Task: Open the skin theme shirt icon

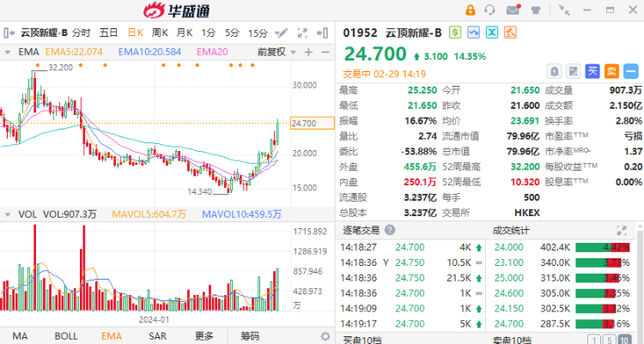Action: 536,10
